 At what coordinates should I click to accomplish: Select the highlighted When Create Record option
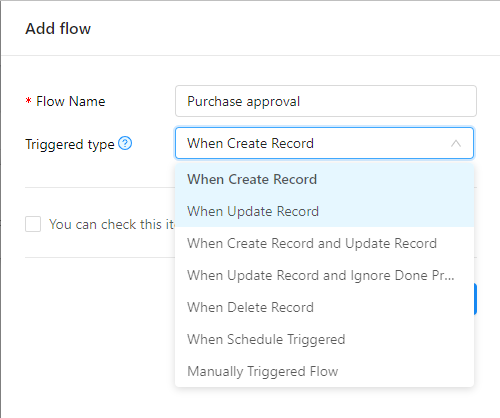[324, 179]
